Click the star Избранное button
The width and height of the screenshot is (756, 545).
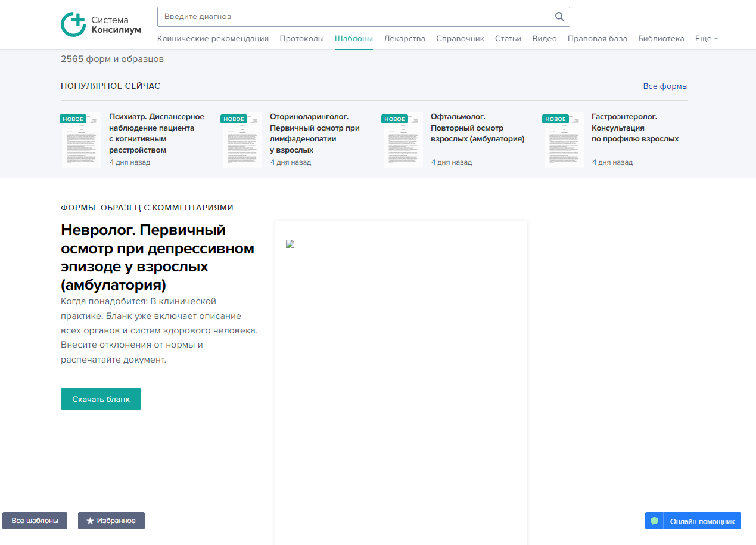click(111, 521)
